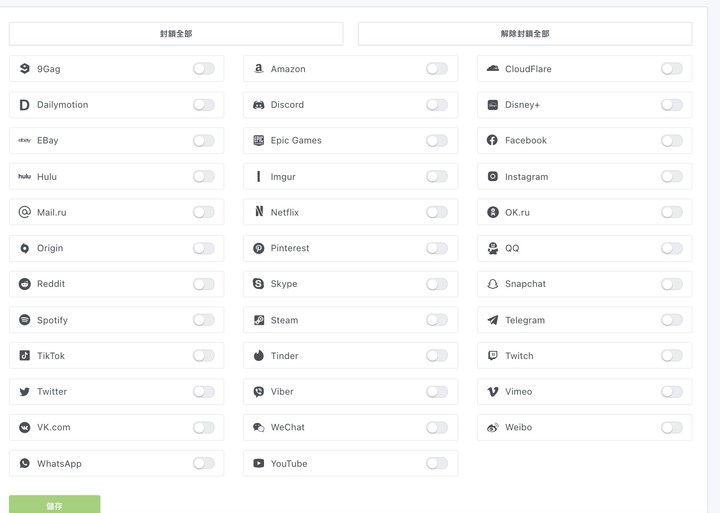Click the Steam logo icon

tap(259, 320)
